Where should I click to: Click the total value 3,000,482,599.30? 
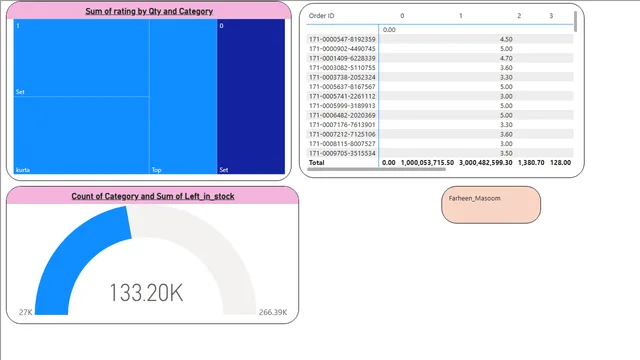[486, 162]
